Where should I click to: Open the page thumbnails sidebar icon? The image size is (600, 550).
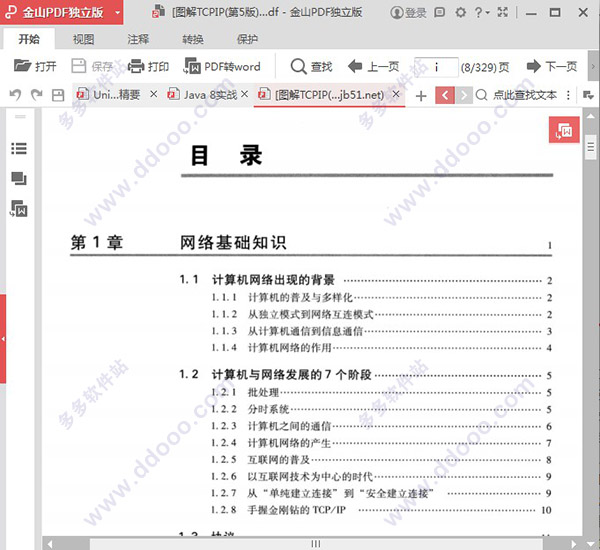click(x=19, y=179)
